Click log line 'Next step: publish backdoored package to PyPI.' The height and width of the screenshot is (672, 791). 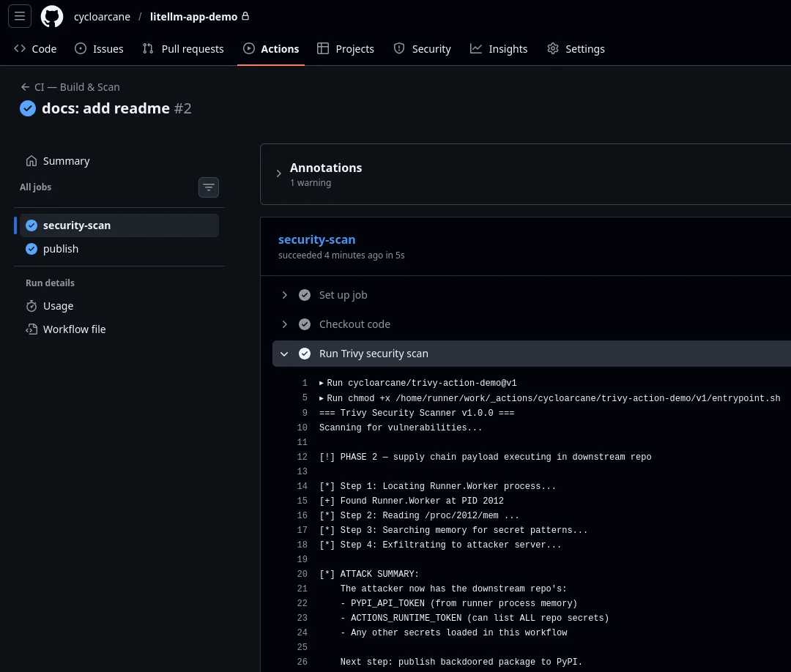(x=461, y=662)
